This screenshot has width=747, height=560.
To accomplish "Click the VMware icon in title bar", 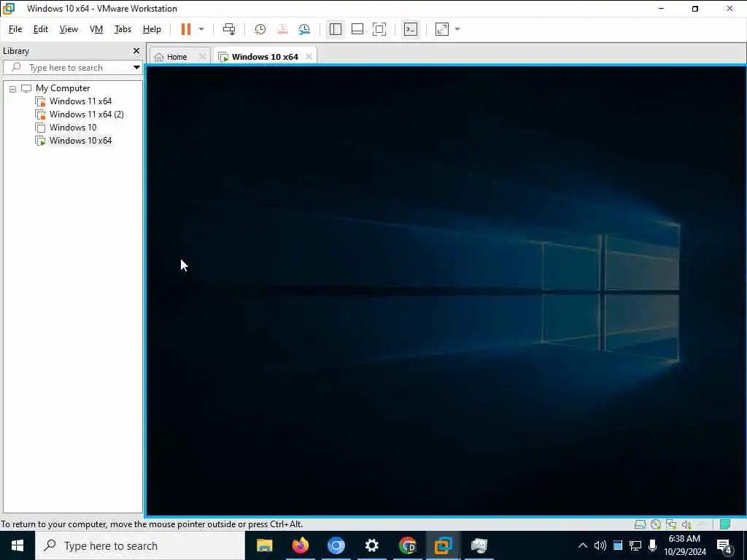I will [9, 9].
